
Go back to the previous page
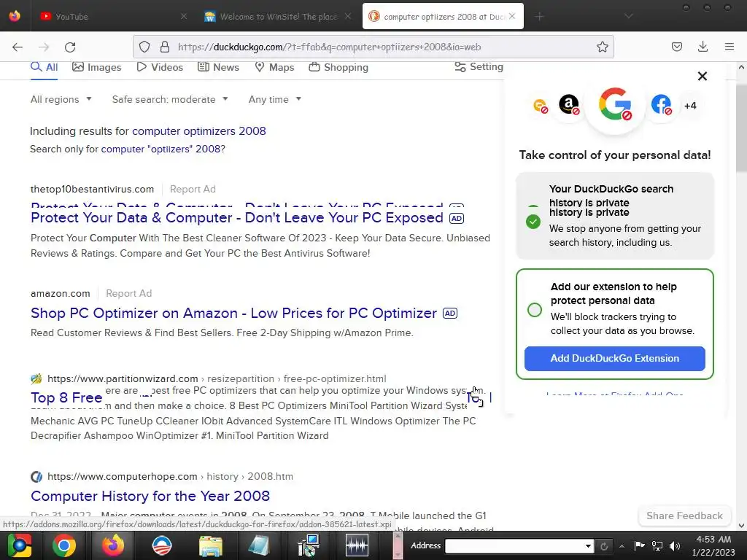pyautogui.click(x=18, y=47)
